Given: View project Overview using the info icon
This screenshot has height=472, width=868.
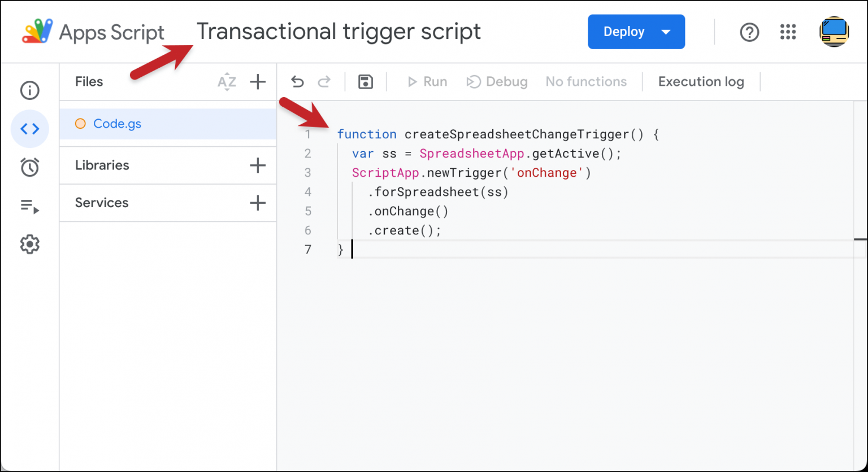Looking at the screenshot, I should [x=29, y=90].
